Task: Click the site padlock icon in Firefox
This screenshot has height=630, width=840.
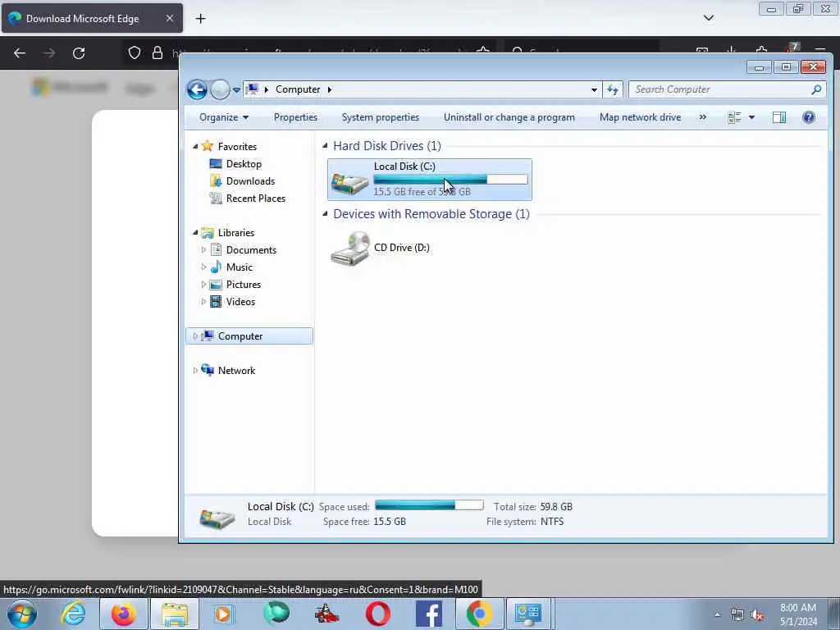Action: click(x=157, y=52)
